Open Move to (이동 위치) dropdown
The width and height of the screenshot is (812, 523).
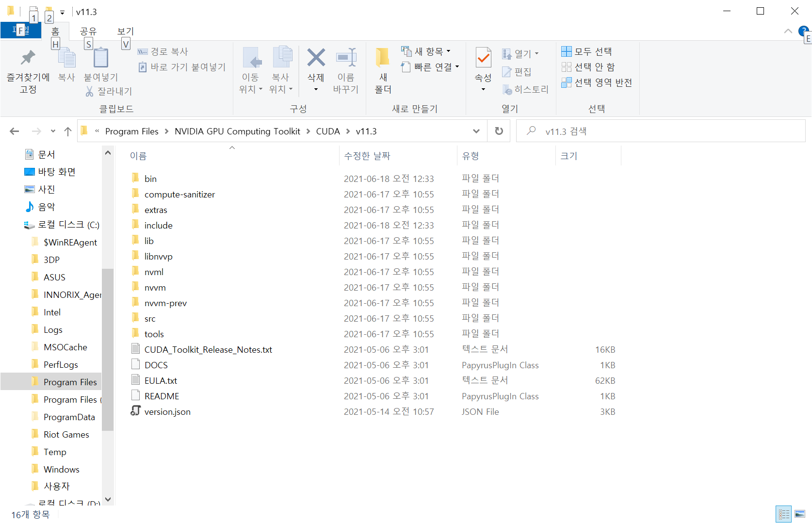(x=251, y=71)
